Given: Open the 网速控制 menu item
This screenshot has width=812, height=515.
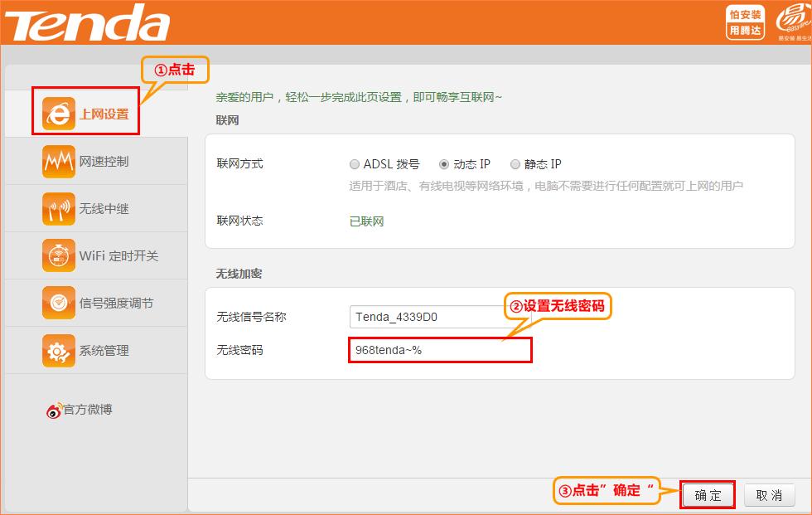Looking at the screenshot, I should [96, 161].
